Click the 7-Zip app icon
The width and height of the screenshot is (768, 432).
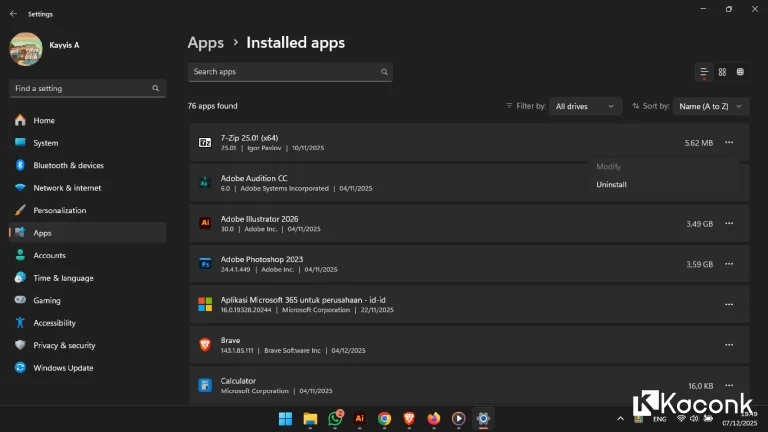(205, 143)
